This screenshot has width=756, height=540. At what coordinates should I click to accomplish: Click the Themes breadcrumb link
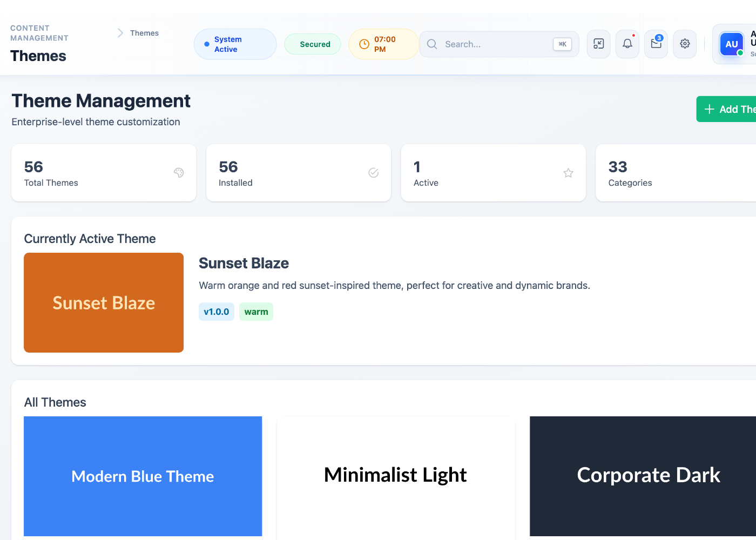[x=144, y=33]
